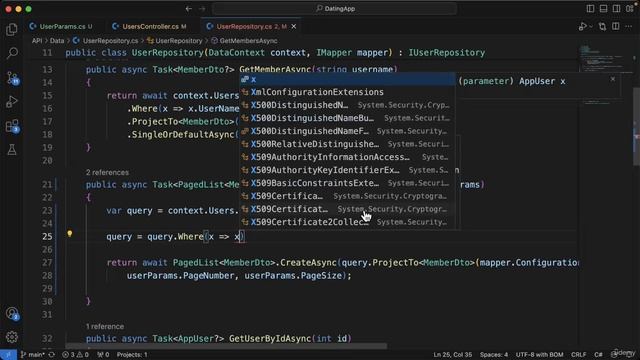Click 'Projects: 1' in status bar

click(x=132, y=355)
